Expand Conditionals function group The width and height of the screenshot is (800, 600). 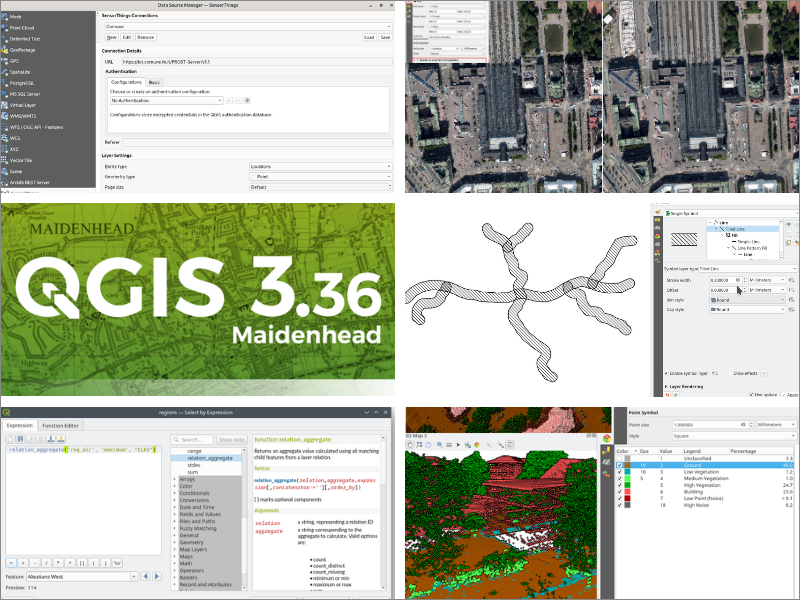click(174, 493)
